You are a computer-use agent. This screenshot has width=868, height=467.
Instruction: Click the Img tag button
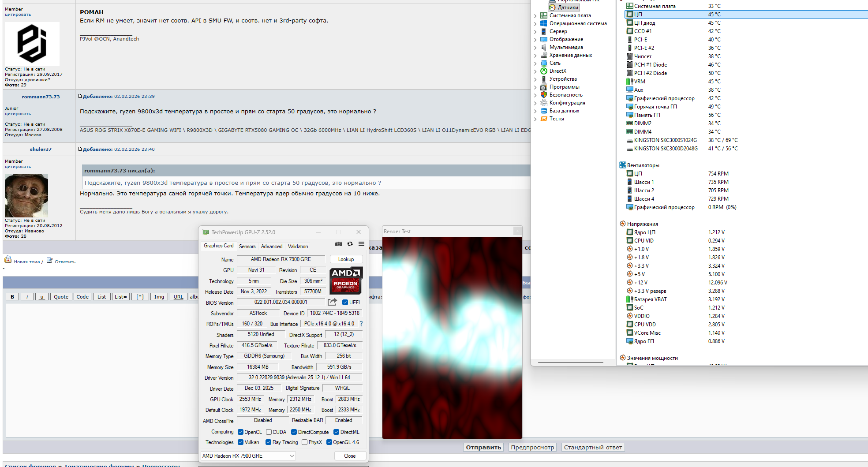click(x=159, y=297)
